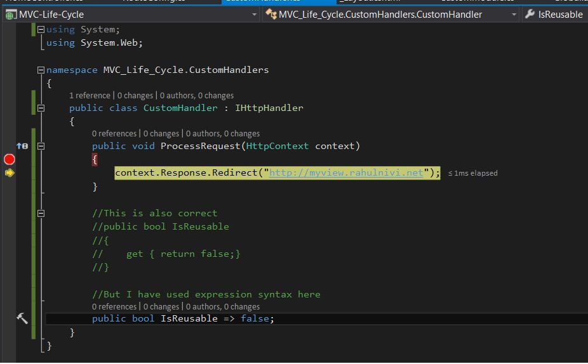
Task: Click the hammer quick-actions icon beside IsReusable
Action: coord(22,318)
